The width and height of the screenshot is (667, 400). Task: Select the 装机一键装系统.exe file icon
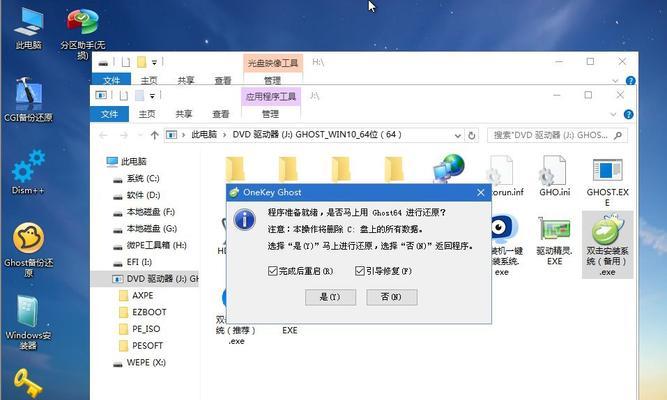coord(505,245)
